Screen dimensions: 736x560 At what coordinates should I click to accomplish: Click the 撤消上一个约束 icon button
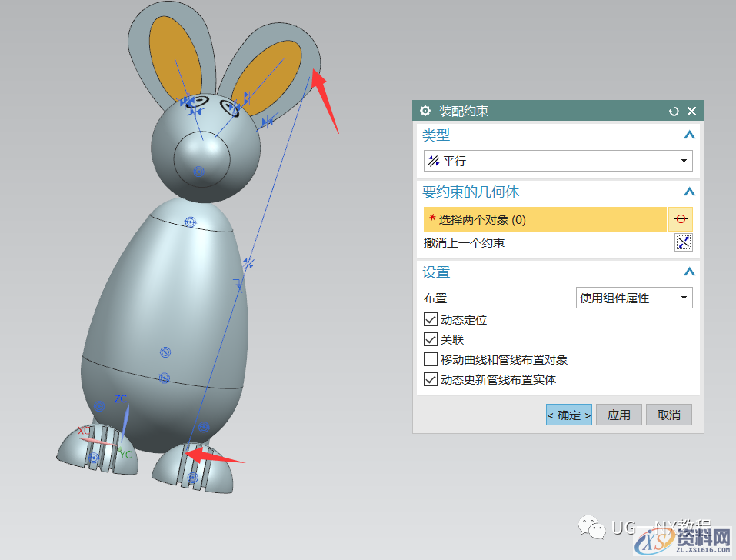(x=683, y=242)
